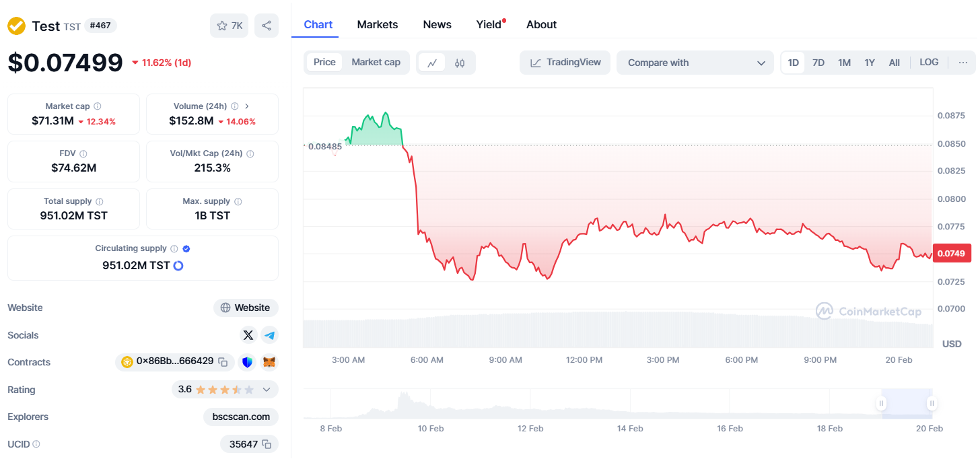Click the MetaMask fox icon
This screenshot has width=980, height=461.
point(269,362)
